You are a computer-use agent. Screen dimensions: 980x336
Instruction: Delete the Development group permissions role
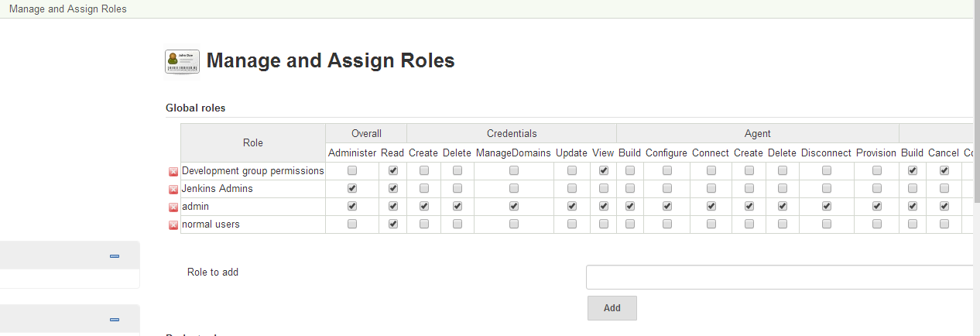(173, 172)
